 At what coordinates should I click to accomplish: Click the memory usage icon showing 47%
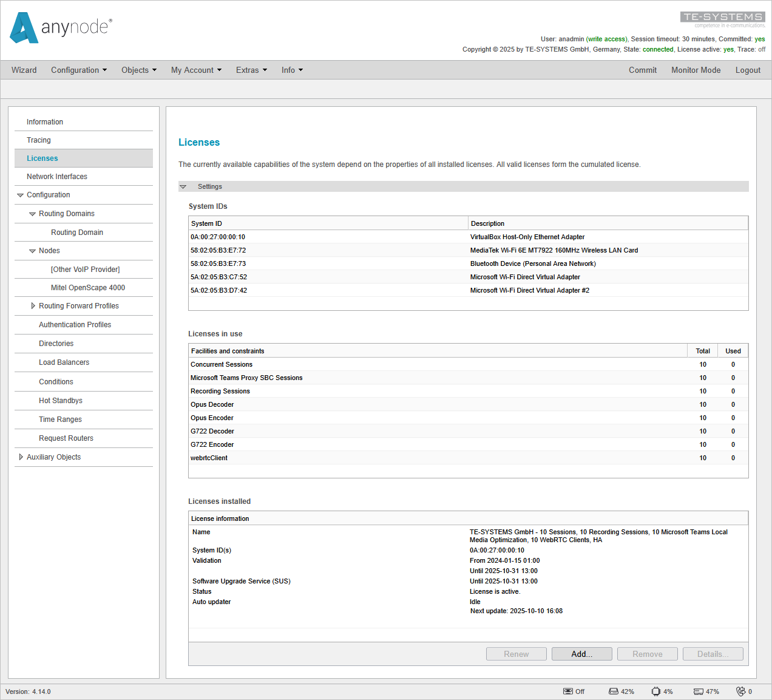697,691
